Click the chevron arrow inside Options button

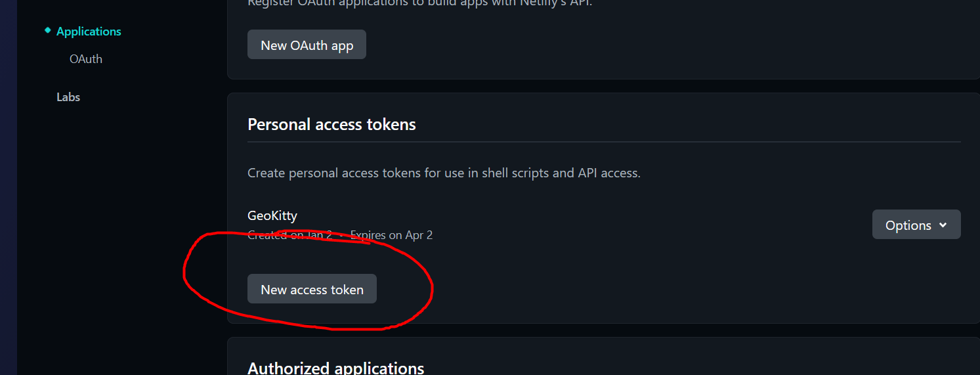point(943,225)
